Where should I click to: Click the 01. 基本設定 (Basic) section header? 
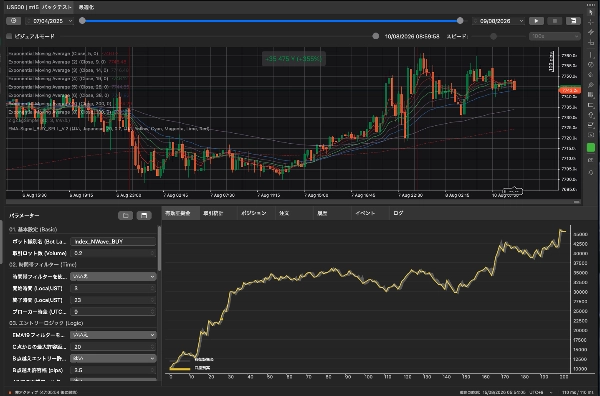pos(33,229)
